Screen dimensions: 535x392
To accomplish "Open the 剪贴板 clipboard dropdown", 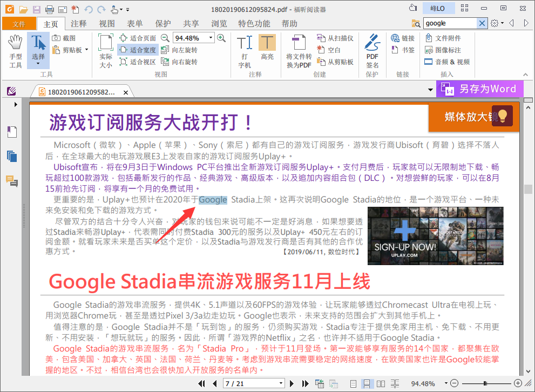I will 87,50.
